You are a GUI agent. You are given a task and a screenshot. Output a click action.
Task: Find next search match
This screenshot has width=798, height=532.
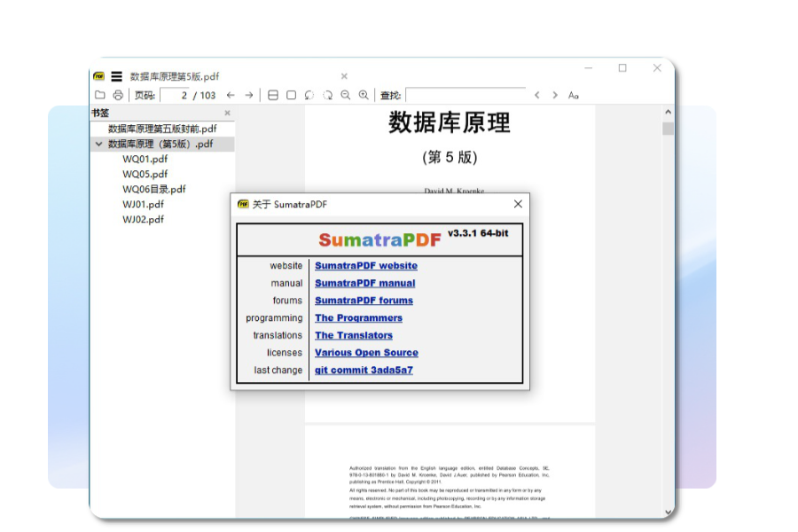555,95
